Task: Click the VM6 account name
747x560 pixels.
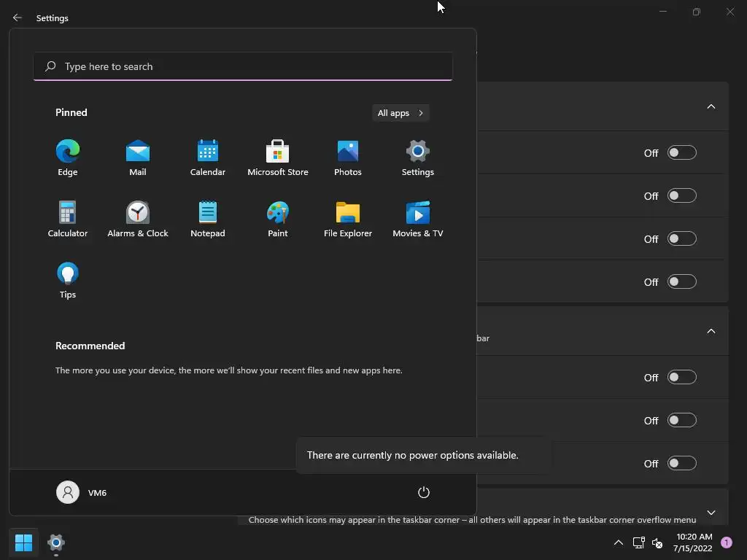Action: [x=97, y=493]
